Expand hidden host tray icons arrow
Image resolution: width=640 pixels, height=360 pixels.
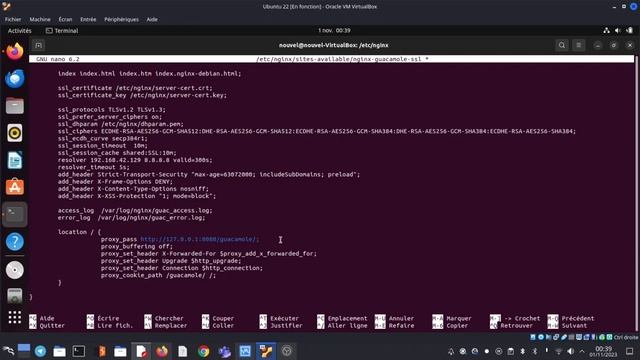coord(582,351)
